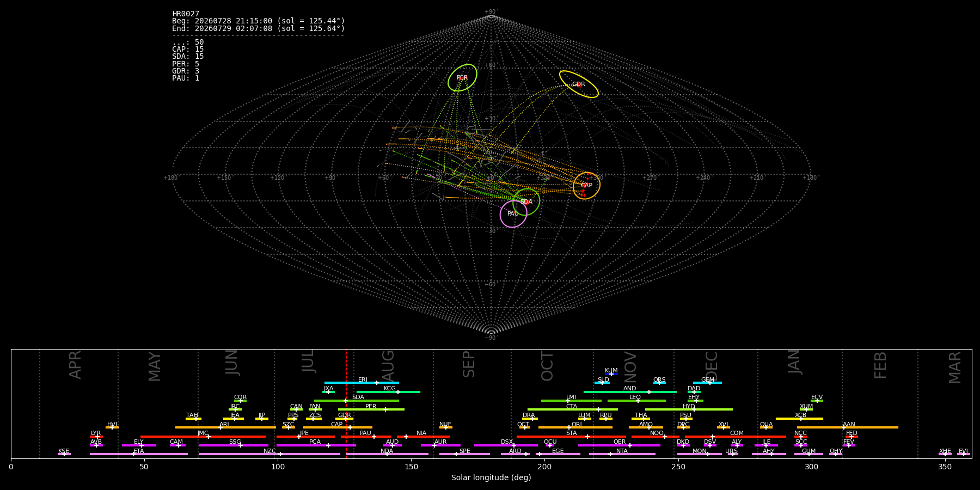Click the PAU radiant circle
980x490 pixels.
pos(513,214)
